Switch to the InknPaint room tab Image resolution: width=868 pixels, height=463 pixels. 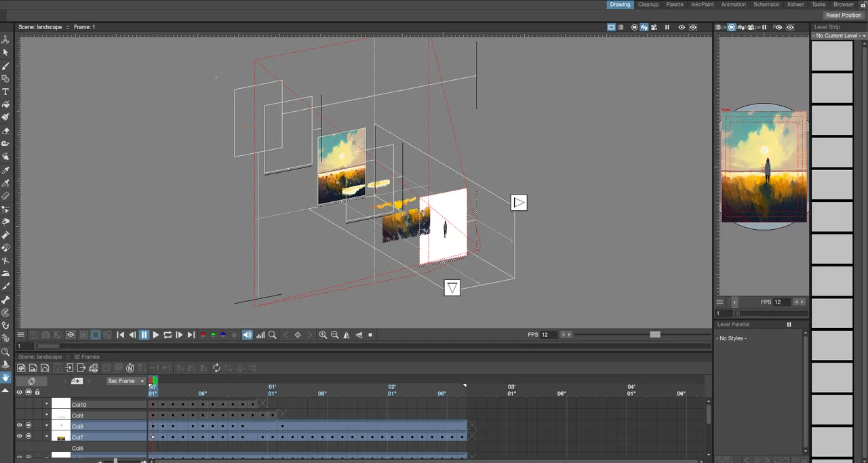(703, 5)
